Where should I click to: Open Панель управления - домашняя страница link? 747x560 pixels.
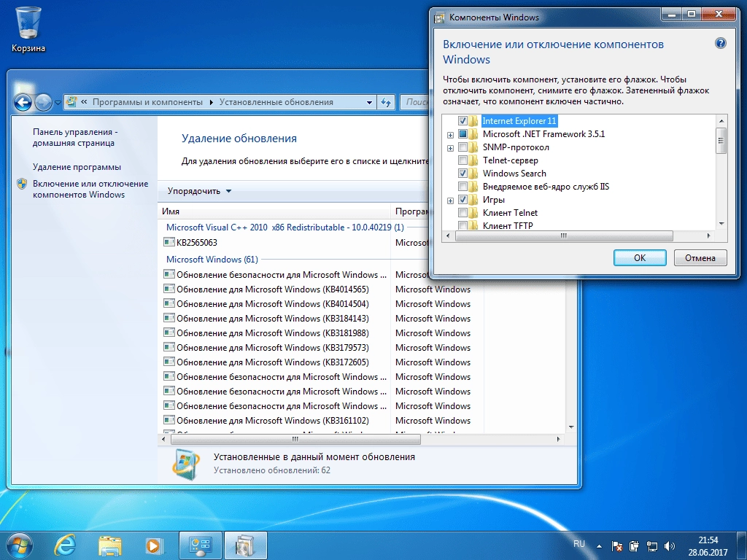pyautogui.click(x=75, y=137)
